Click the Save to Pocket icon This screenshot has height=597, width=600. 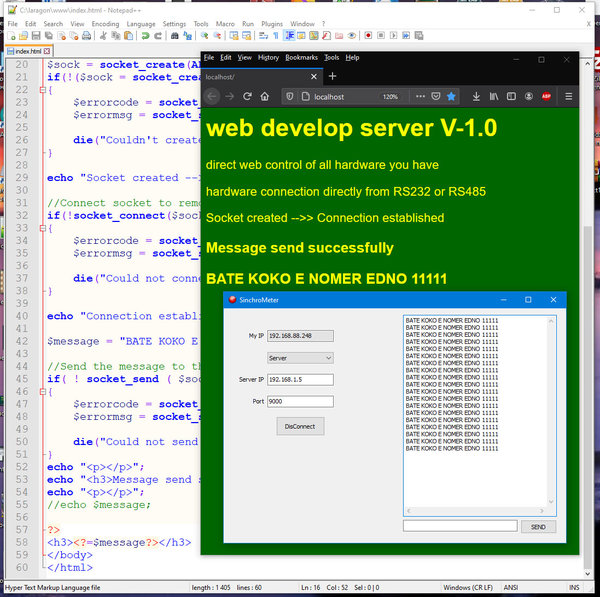click(435, 96)
